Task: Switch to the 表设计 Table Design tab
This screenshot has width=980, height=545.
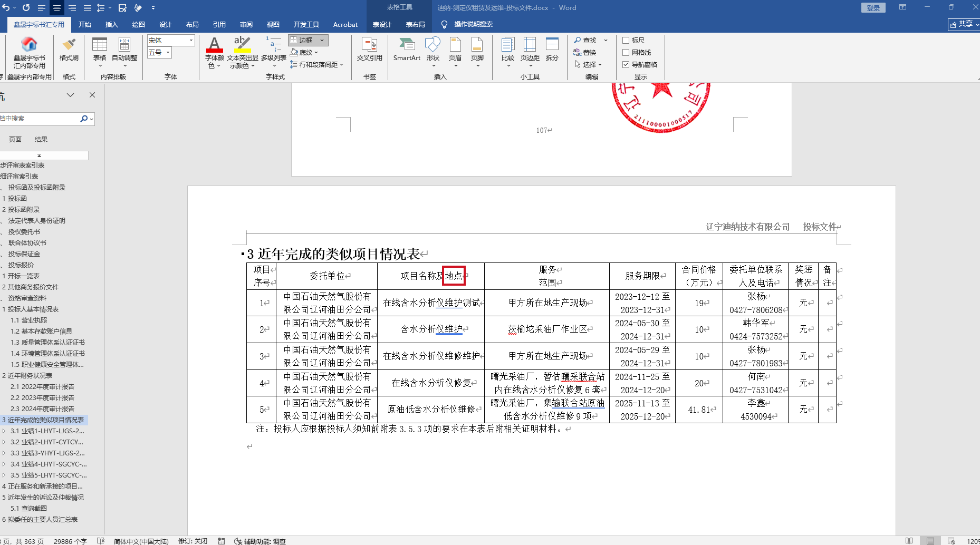Action: click(382, 24)
